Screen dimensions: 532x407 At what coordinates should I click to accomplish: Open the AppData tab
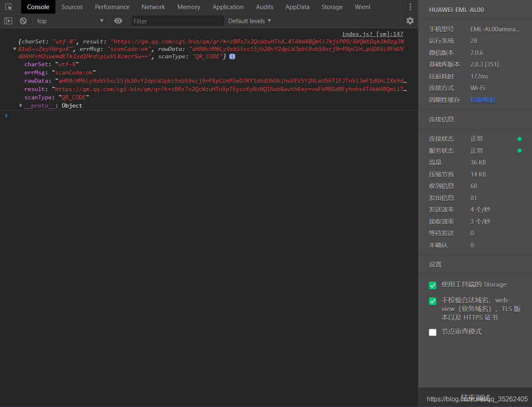(297, 7)
